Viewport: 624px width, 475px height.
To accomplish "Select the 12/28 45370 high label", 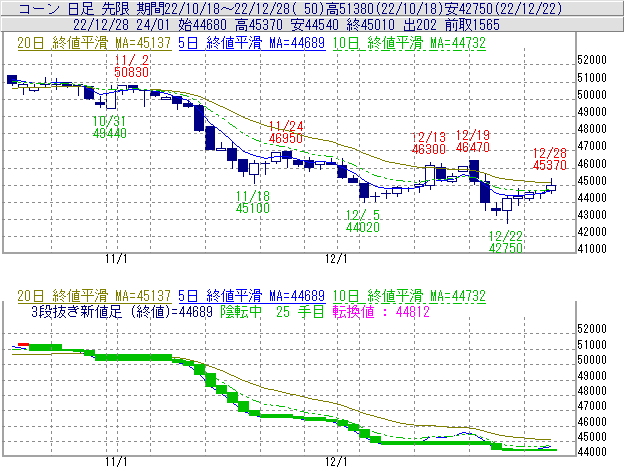I will 550,159.
